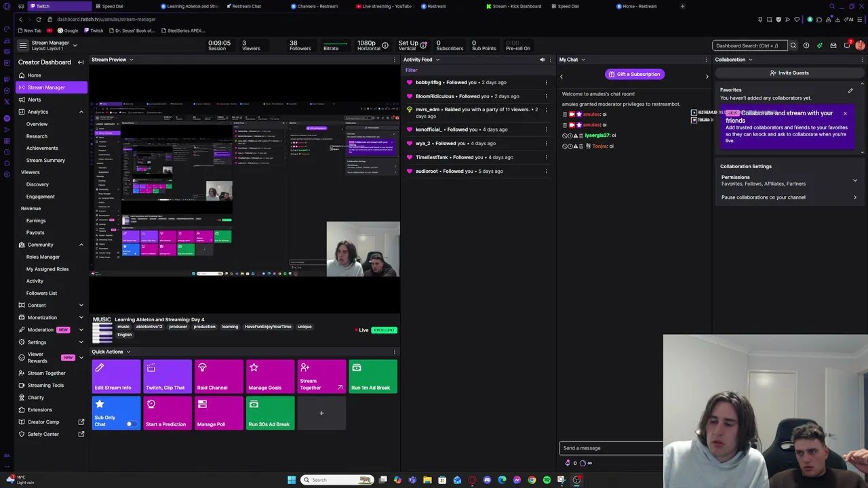Expand the Viewer Rewards section
The height and width of the screenshot is (488, 868).
[x=81, y=357]
